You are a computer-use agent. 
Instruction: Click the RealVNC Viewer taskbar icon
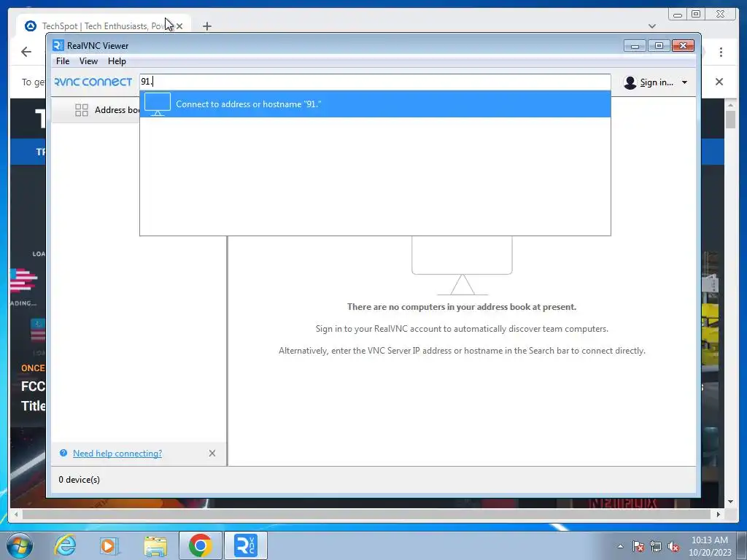click(246, 545)
